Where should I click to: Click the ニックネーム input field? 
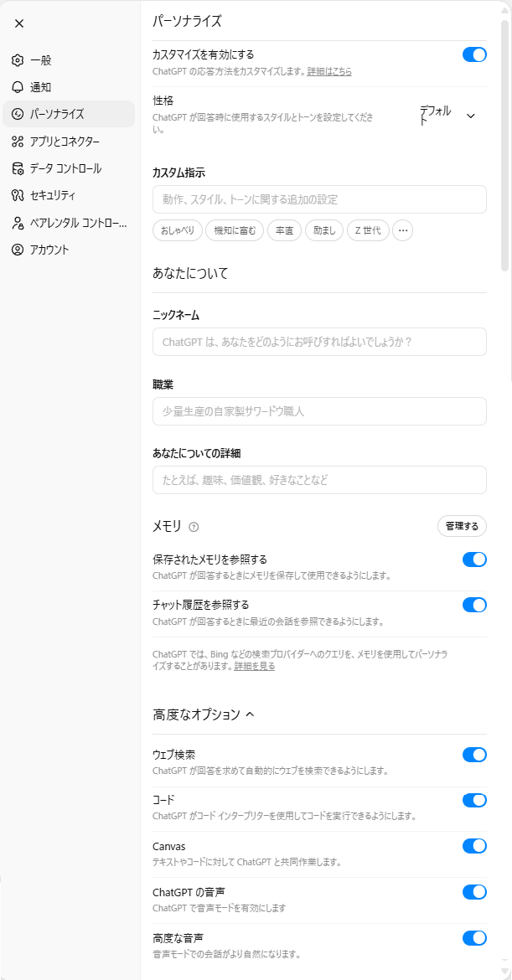tap(319, 342)
